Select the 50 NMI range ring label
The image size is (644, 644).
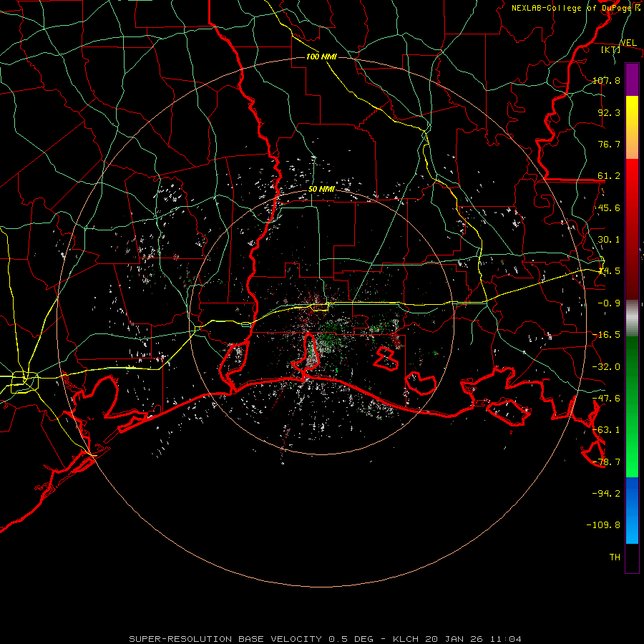tap(321, 189)
